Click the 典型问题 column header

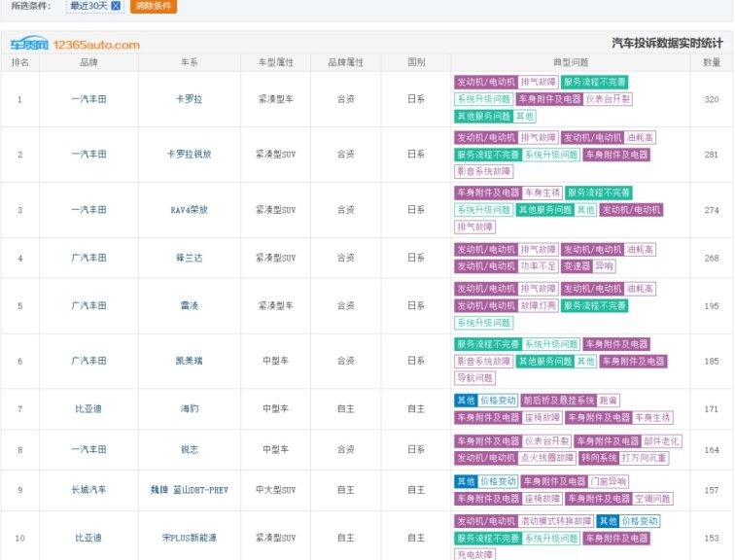571,62
